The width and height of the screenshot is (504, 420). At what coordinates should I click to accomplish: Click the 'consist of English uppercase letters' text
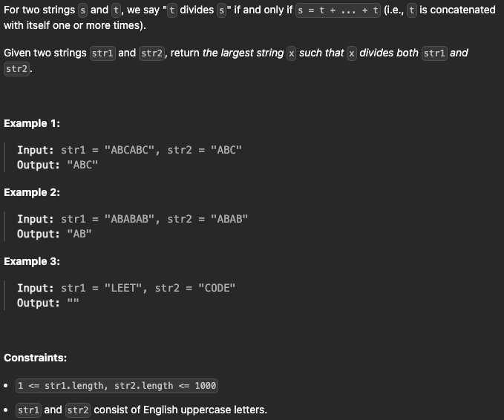[180, 410]
